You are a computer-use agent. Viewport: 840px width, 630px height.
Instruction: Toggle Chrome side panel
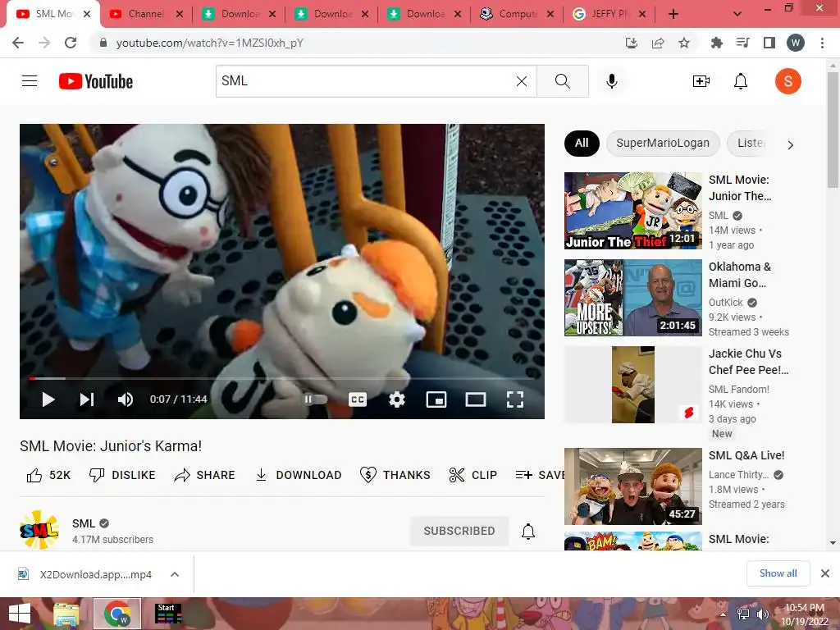click(769, 43)
